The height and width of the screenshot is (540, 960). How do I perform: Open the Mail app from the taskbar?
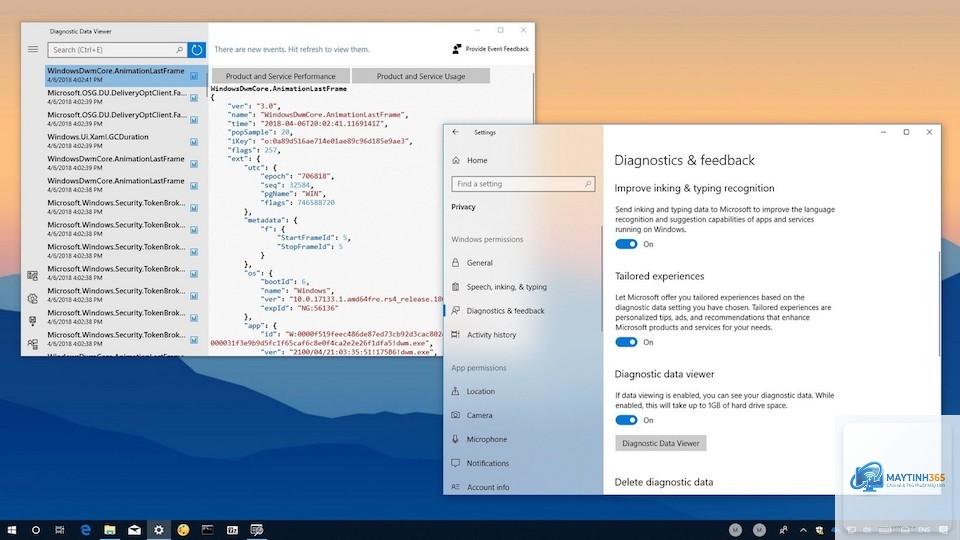point(134,530)
